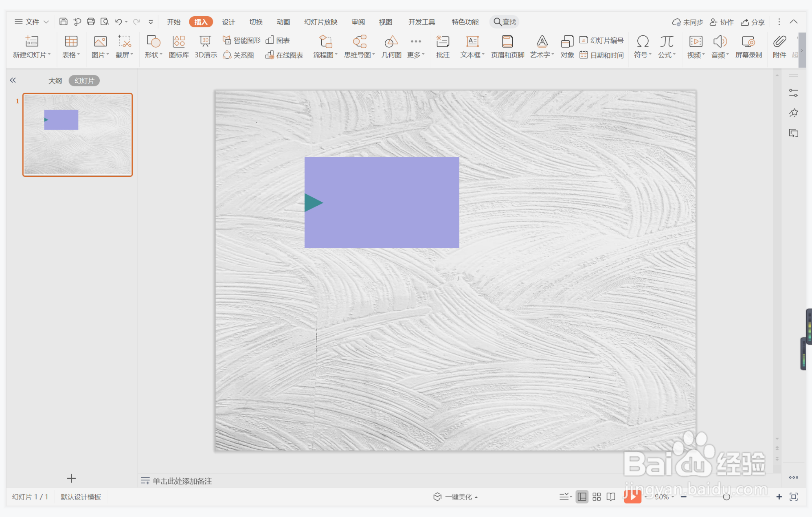Open the 审阅 review tab
812x517 pixels.
point(358,22)
